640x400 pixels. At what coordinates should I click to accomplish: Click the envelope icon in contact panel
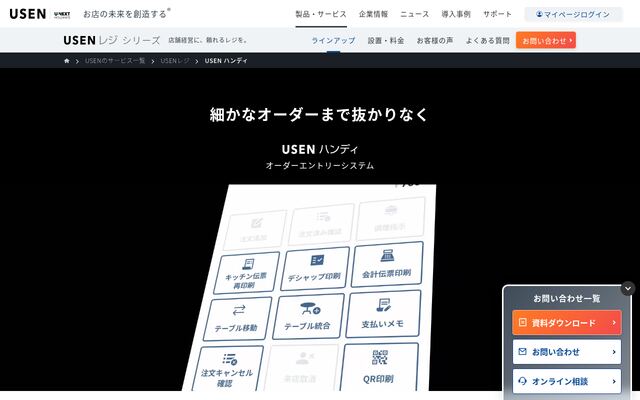(522, 351)
